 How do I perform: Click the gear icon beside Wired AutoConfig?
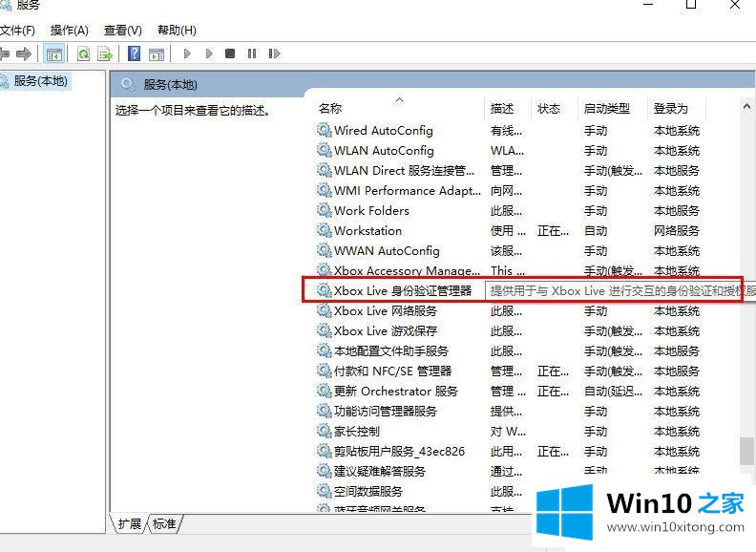click(x=324, y=130)
